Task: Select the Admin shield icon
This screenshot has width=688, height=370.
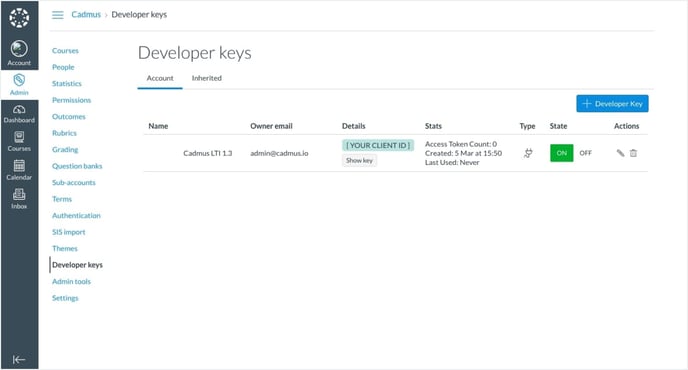Action: [19, 80]
